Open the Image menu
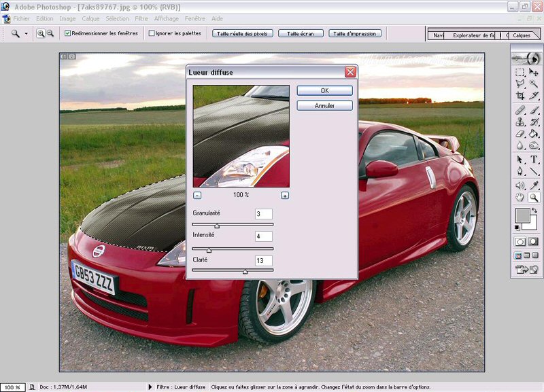The image size is (544, 392). click(x=67, y=19)
